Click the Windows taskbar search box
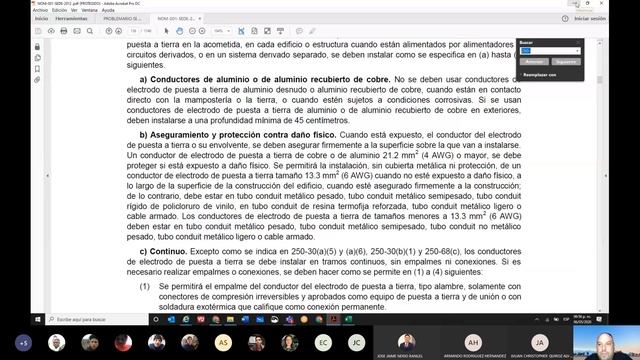This screenshot has width=640, height=360. tap(98, 320)
